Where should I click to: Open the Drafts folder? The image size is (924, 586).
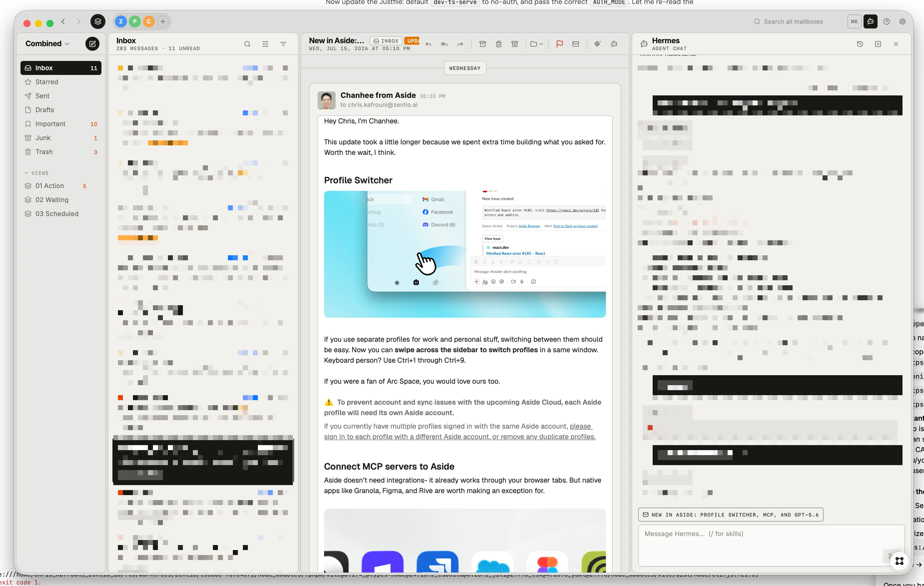[x=61, y=110]
